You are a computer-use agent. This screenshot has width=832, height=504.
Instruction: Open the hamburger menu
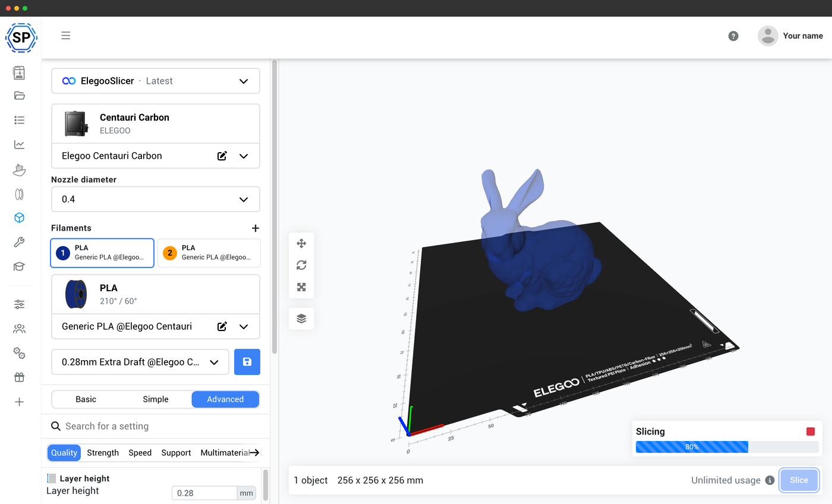pos(66,36)
